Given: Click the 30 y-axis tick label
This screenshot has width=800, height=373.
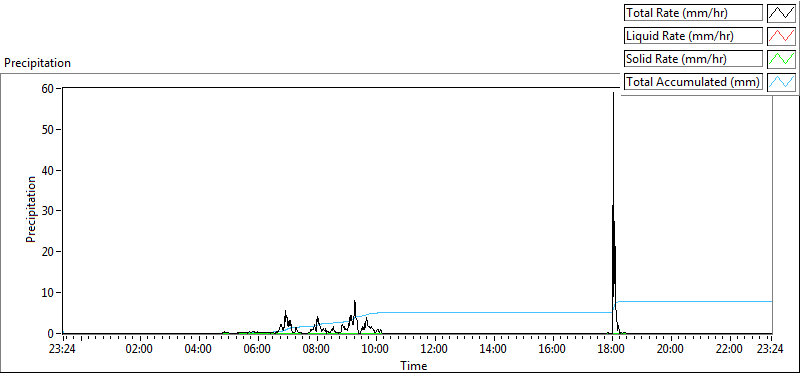Looking at the screenshot, I should point(49,211).
